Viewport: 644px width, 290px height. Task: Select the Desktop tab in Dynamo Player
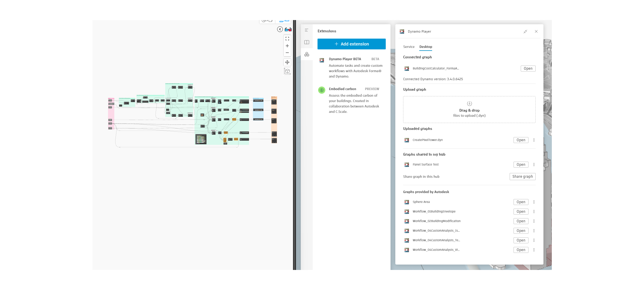coord(426,47)
